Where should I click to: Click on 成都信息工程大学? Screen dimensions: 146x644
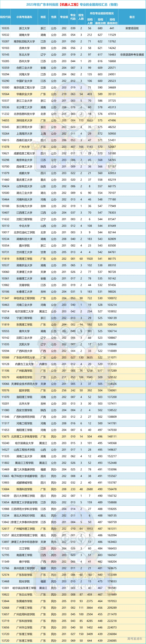point(24,153)
